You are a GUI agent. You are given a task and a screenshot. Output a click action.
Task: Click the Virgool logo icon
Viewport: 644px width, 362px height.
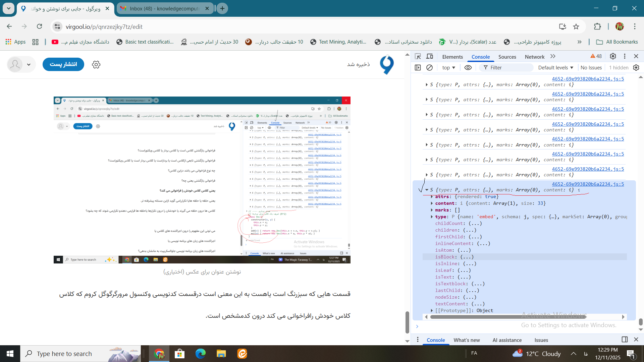(x=387, y=64)
